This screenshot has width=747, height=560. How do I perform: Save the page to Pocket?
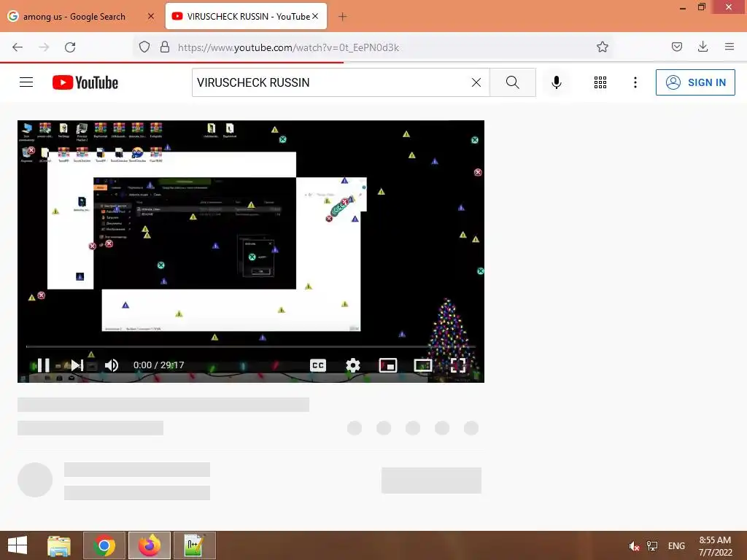tap(676, 47)
